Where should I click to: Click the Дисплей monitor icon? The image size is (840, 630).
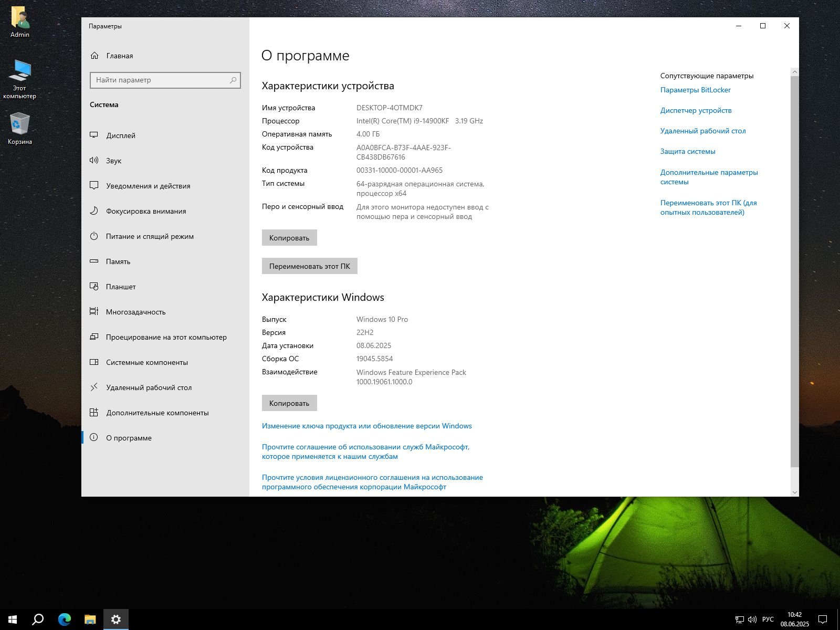94,135
